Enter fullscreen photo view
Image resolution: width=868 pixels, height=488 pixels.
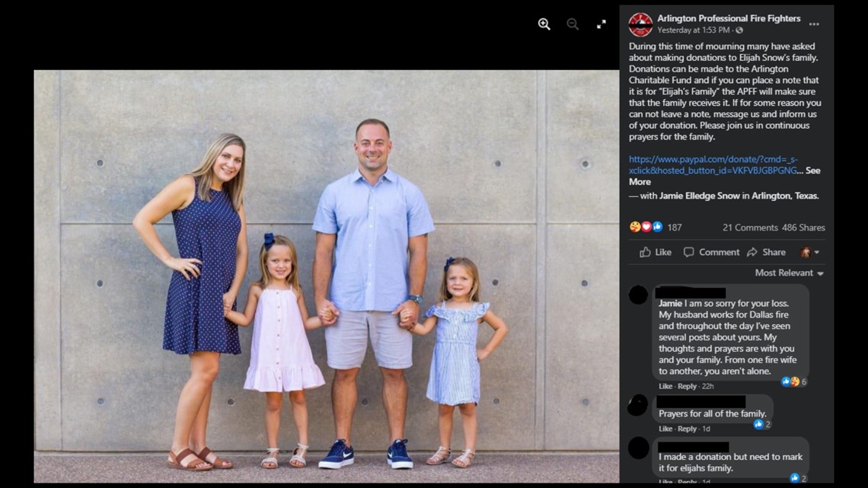(602, 24)
